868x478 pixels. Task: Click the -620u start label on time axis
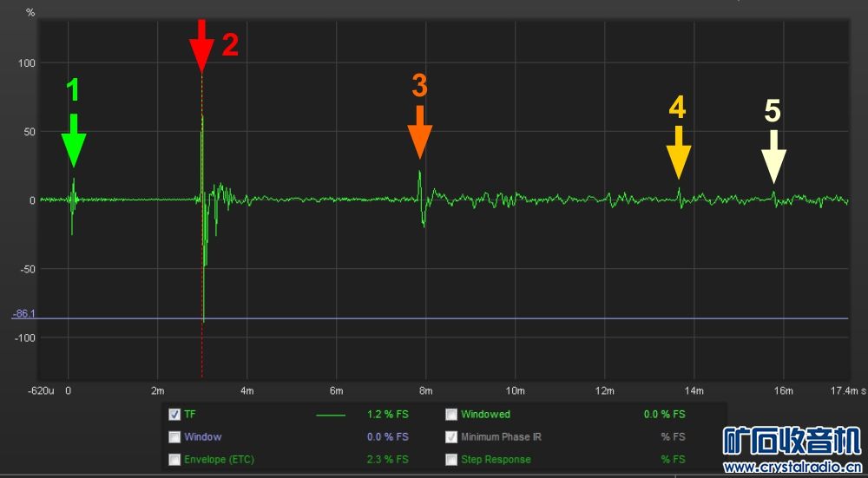click(x=42, y=392)
